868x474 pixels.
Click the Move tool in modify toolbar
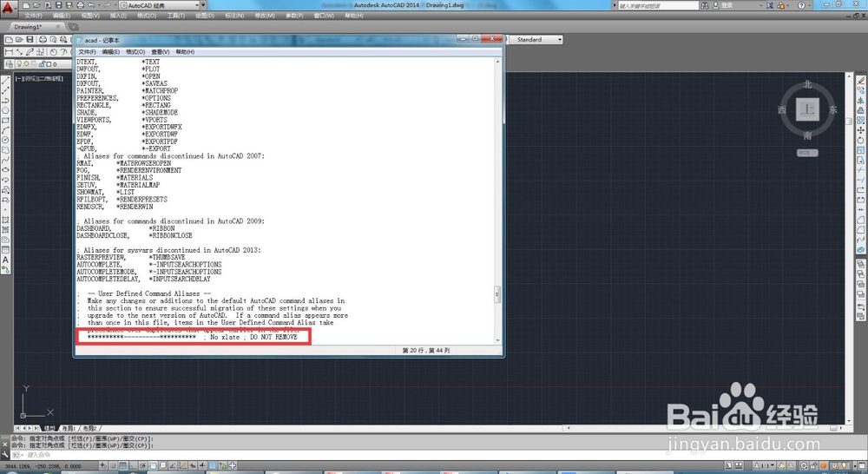[861, 130]
